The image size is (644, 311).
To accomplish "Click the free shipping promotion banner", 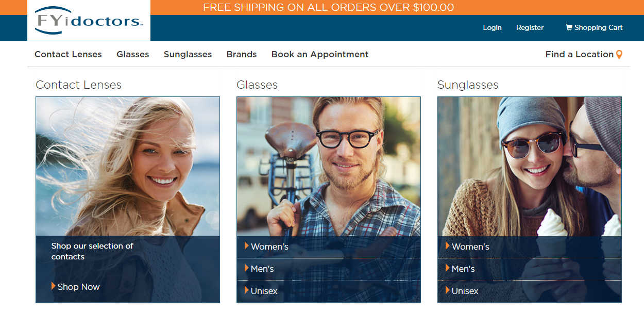I will [x=329, y=7].
